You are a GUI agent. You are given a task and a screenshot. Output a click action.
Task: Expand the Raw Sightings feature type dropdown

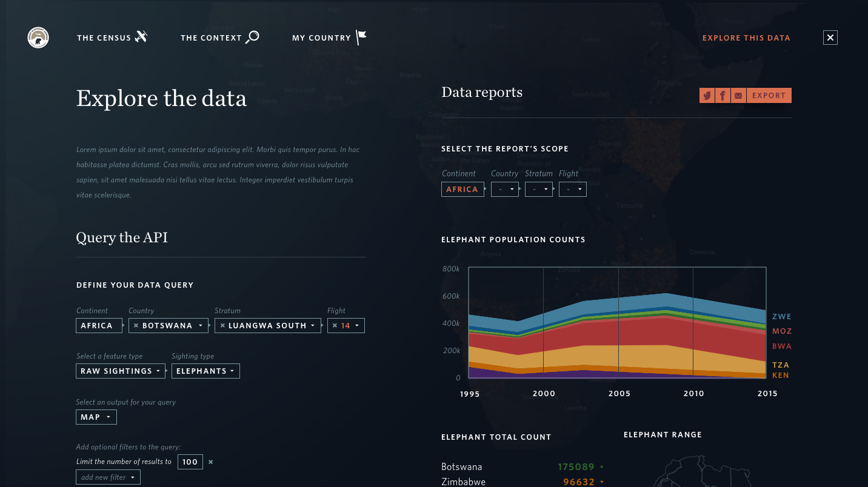(120, 371)
